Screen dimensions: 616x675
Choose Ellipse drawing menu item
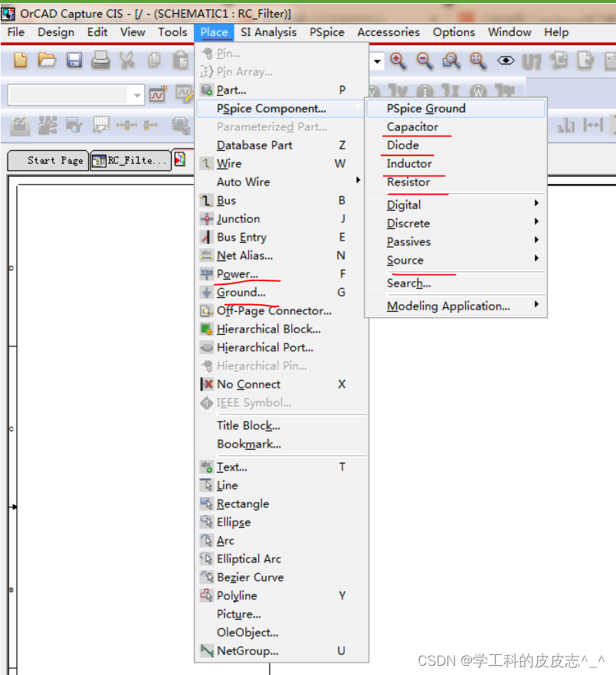tap(282, 523)
